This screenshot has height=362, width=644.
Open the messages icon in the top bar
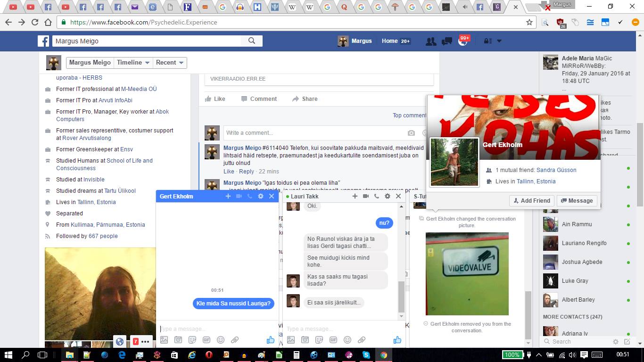446,41
